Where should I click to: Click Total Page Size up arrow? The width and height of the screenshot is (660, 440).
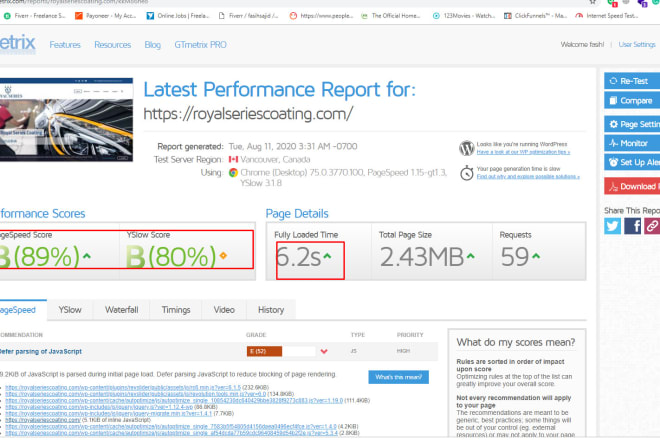click(471, 256)
